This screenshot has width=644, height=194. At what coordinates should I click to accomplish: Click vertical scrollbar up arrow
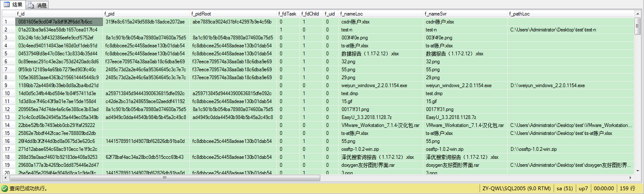point(638,14)
